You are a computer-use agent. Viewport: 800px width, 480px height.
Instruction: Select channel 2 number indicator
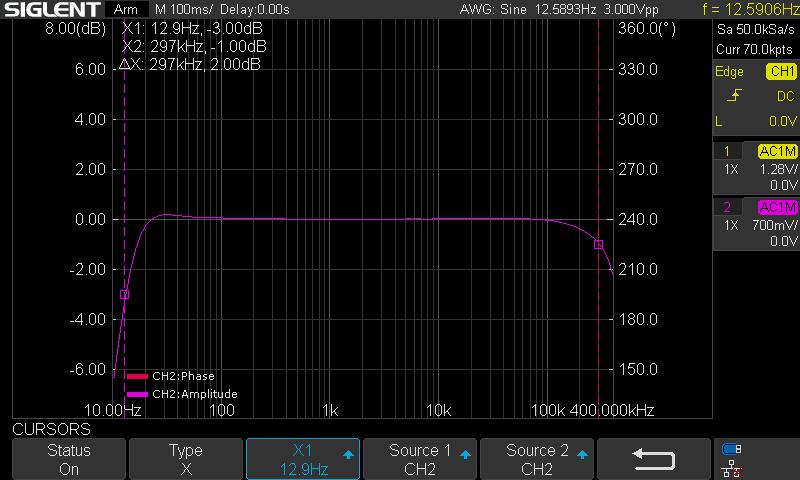727,207
